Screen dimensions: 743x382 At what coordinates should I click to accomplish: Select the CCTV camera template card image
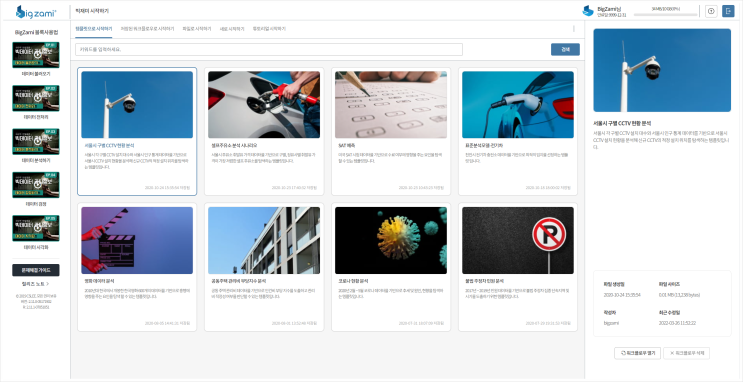coord(137,105)
